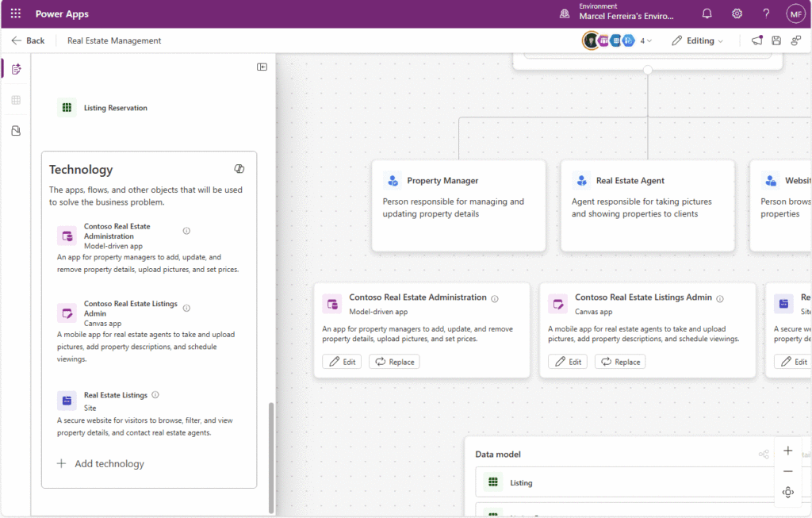
Task: Open help via the question mark icon
Action: click(x=765, y=13)
